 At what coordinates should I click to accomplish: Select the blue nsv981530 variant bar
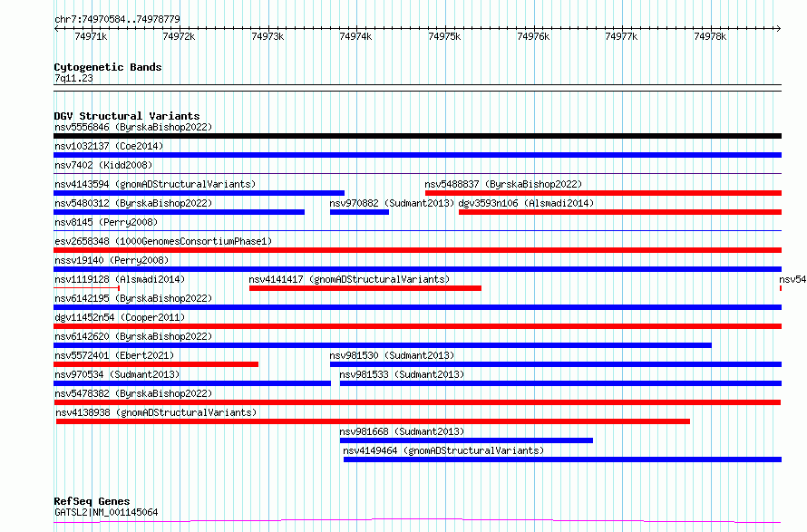click(x=556, y=364)
